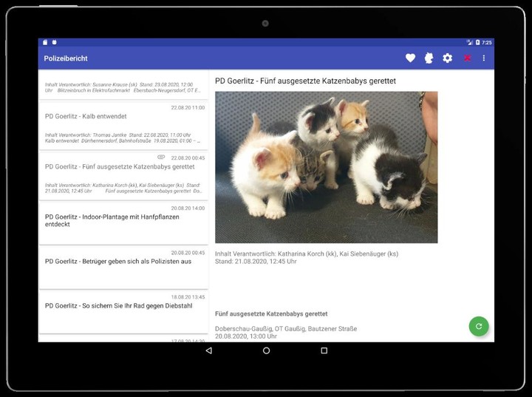Open the three-dot overflow menu
The width and height of the screenshot is (532, 397).
[484, 58]
